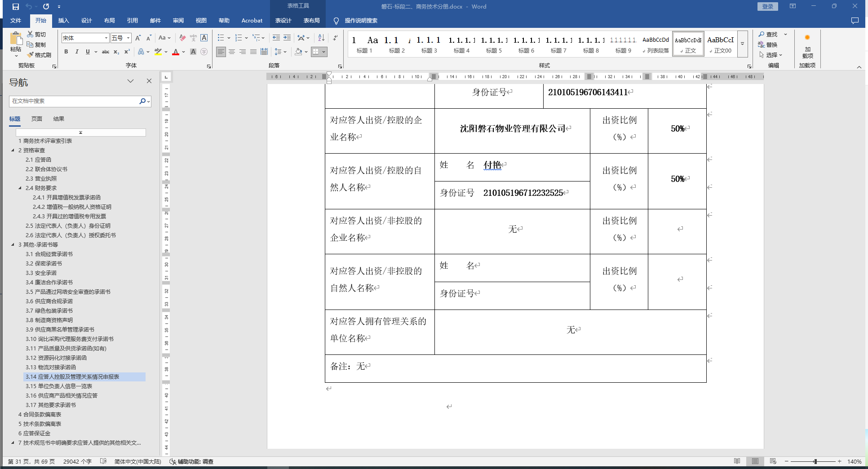This screenshot has width=868, height=469.
Task: Increase font size with the grow-font icon
Action: 138,38
